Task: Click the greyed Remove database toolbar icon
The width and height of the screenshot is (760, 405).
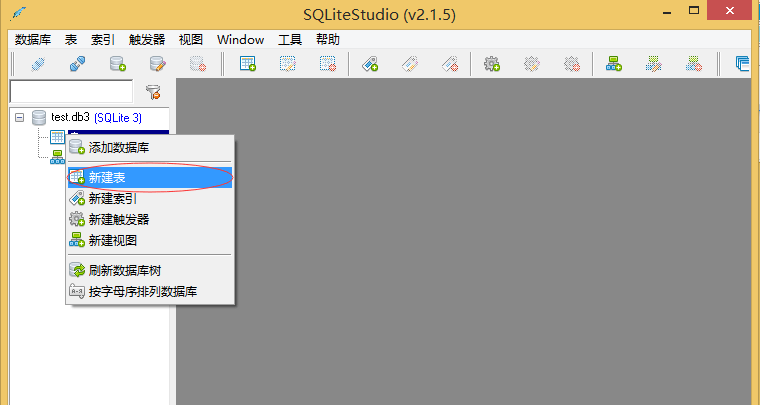Action: pyautogui.click(x=198, y=64)
